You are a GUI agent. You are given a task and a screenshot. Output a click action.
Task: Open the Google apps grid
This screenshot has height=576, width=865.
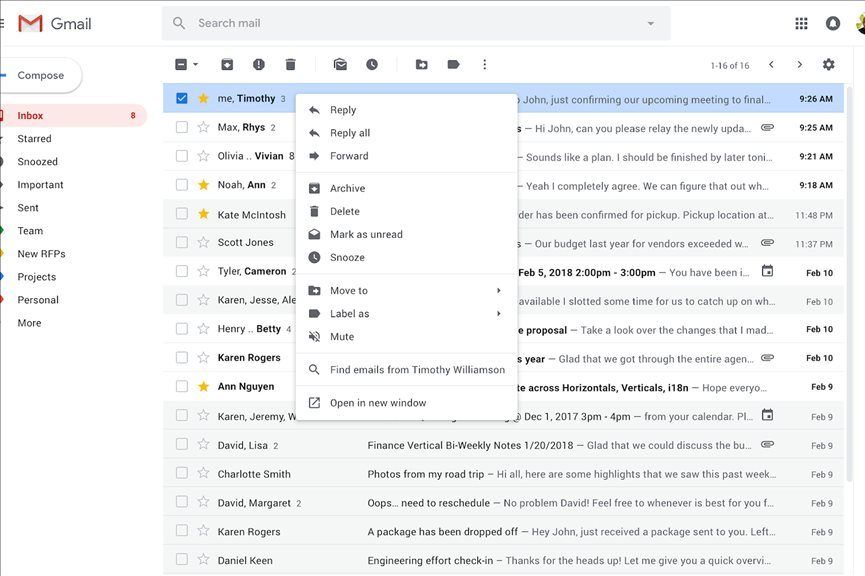pyautogui.click(x=801, y=23)
